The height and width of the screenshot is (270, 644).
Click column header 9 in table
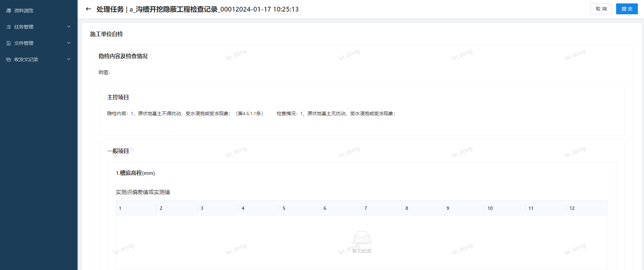(464, 208)
